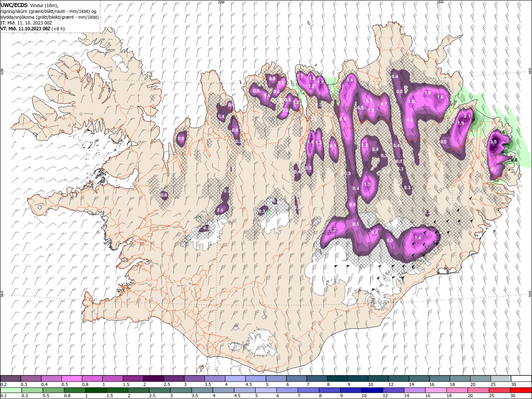Pick the pale green rain swatch between 0.1 and 0.3
This screenshot has width=532, height=399.
[x=10, y=390]
